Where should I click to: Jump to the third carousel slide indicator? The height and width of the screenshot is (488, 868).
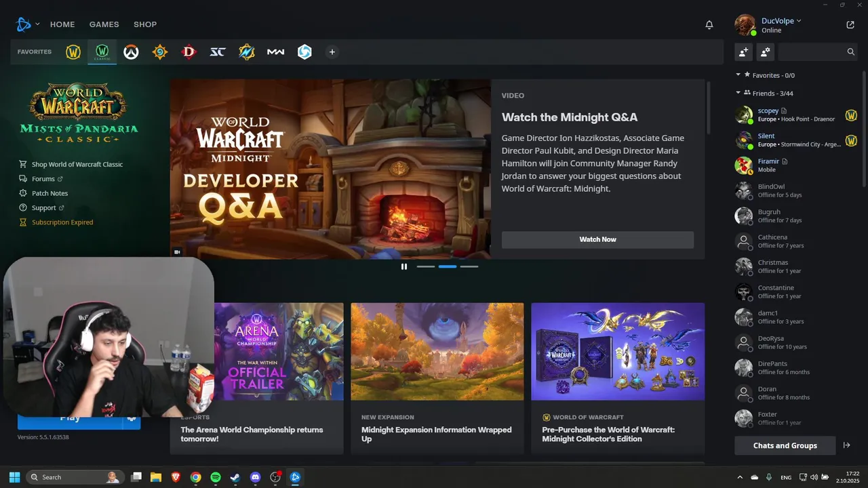point(469,266)
